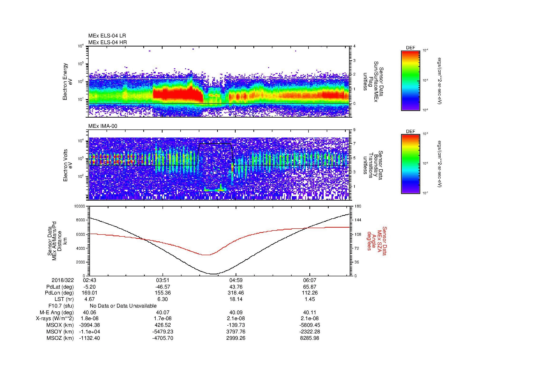Click the "No Data or Data Unavailable" message
The width and height of the screenshot is (555, 392).
pos(123,306)
